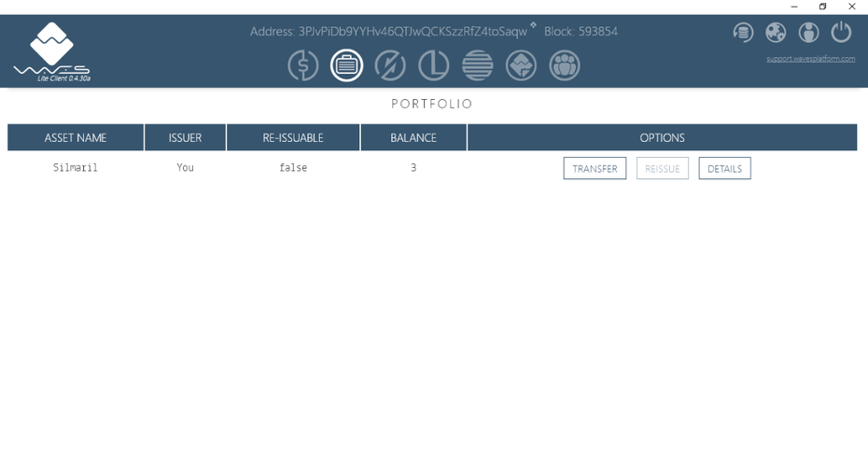This screenshot has width=868, height=463.
Task: Open the History striped circle icon
Action: (477, 65)
